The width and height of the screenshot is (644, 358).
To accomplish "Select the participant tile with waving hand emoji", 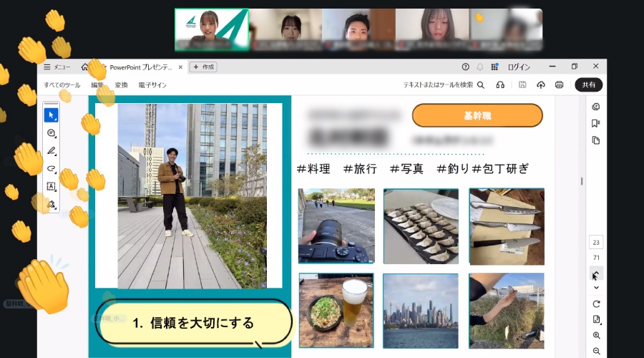I will (506, 29).
